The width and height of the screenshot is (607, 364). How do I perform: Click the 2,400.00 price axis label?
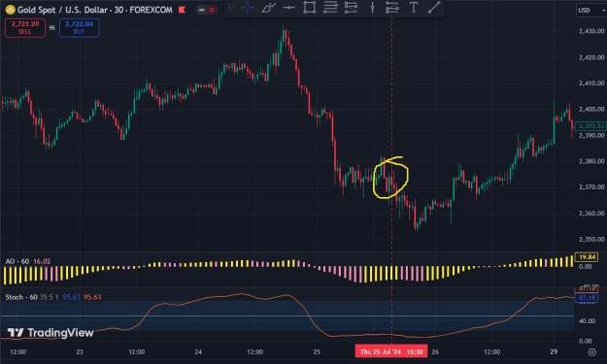point(591,109)
